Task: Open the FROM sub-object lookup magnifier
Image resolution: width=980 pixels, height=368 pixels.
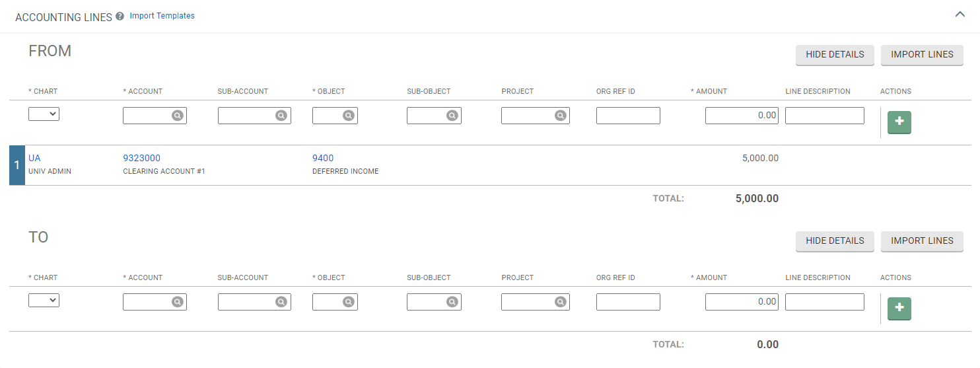Action: click(x=452, y=116)
